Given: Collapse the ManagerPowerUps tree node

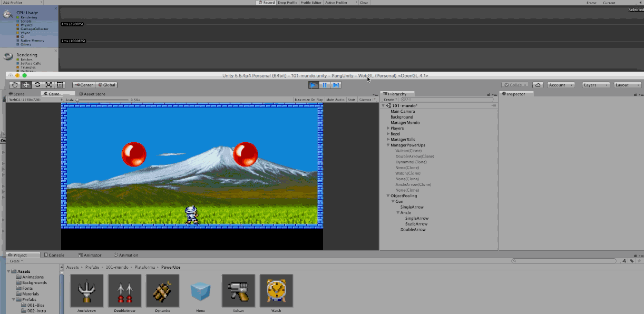Looking at the screenshot, I should (388, 145).
